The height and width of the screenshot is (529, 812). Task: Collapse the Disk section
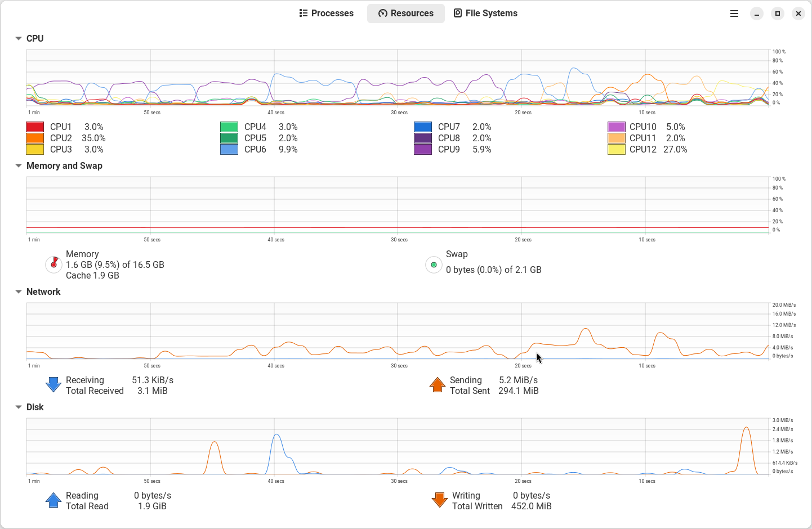[19, 407]
